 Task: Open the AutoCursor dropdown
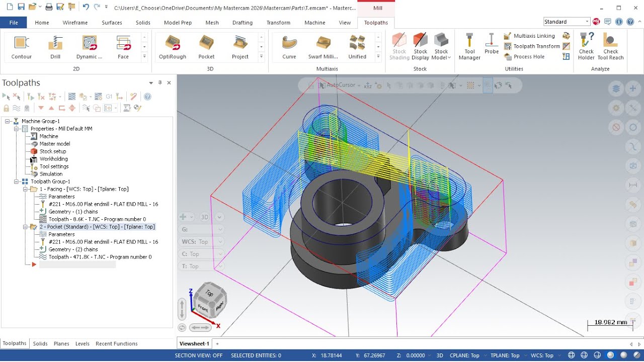pos(360,85)
